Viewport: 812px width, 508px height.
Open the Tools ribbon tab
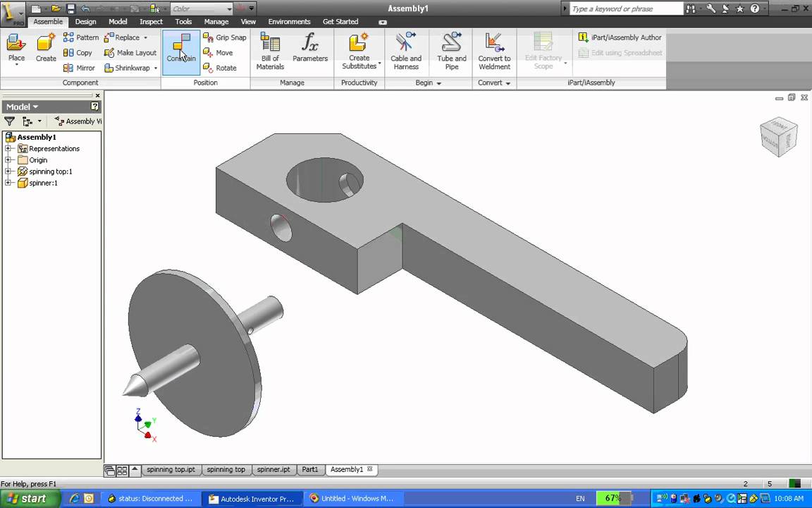[x=183, y=22]
